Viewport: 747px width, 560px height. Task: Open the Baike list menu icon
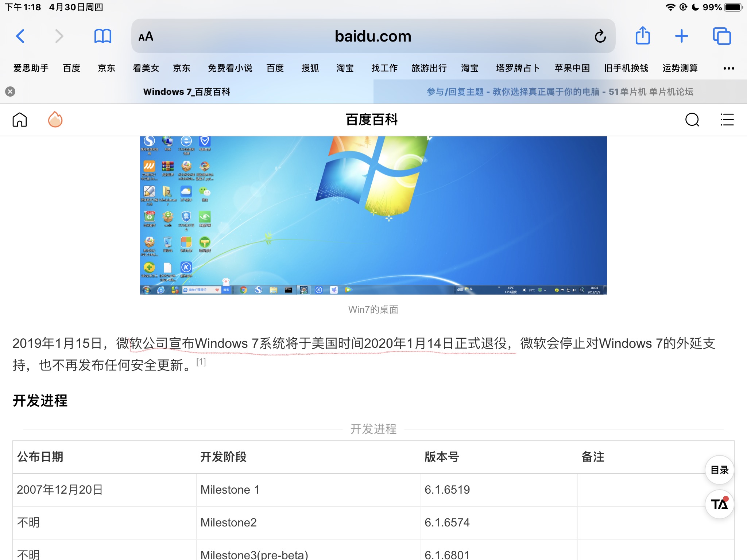click(727, 120)
